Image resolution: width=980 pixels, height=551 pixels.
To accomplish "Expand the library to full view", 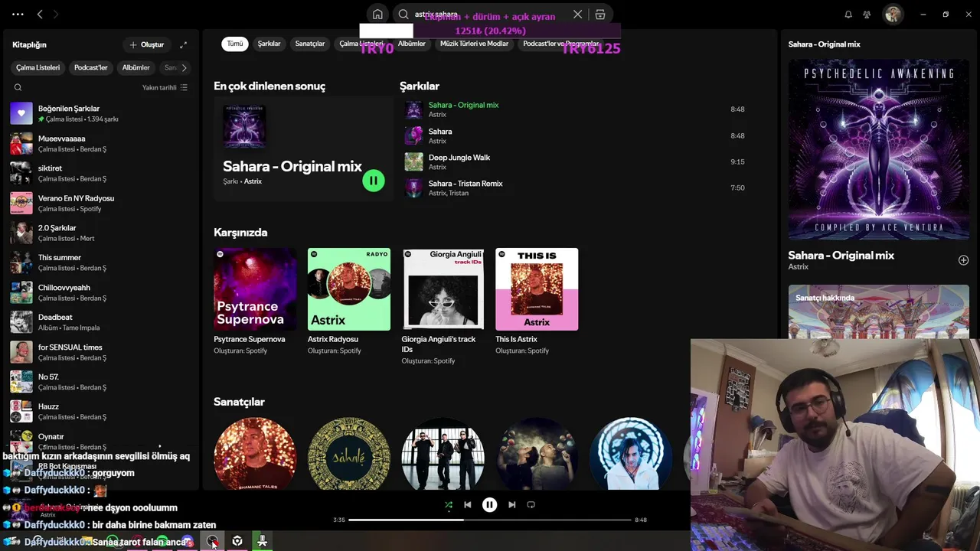I will coord(183,44).
